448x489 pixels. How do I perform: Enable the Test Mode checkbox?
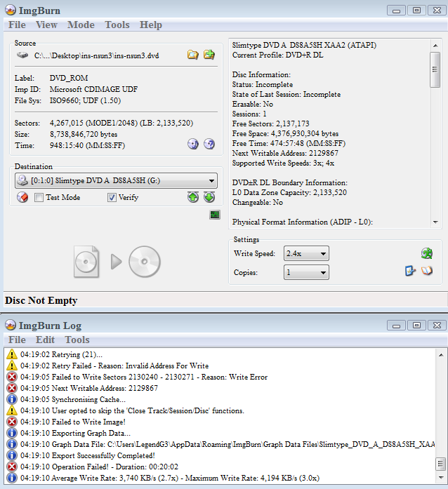(39, 197)
